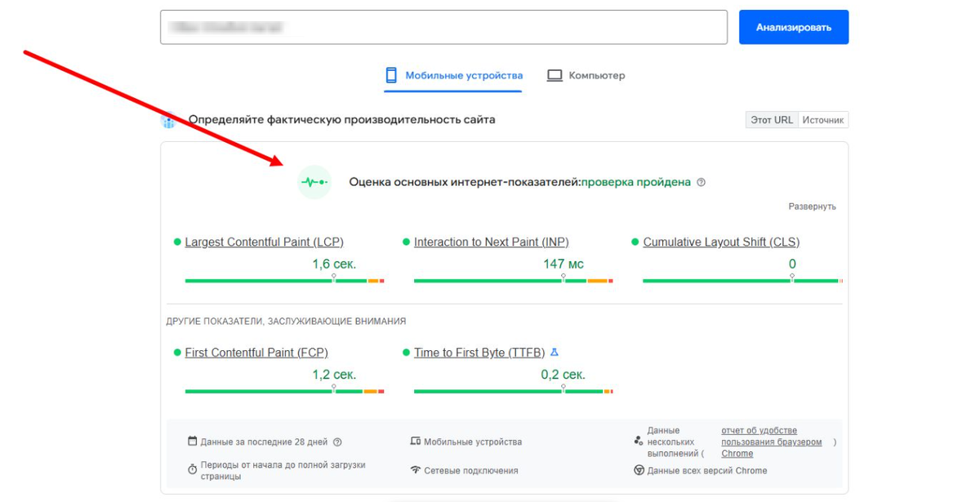Switch to the Источник data view
Screen dimensions: 980x502
pyautogui.click(x=824, y=119)
